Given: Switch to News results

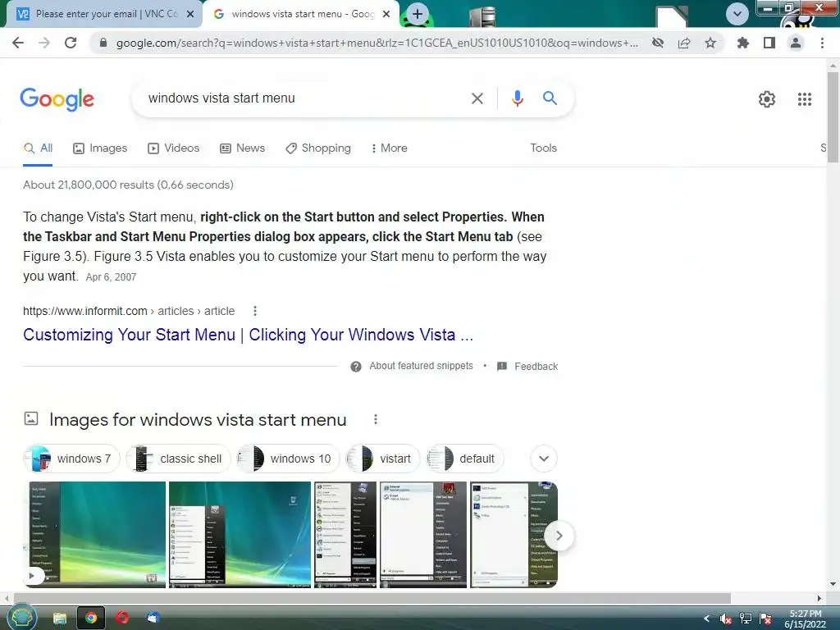Looking at the screenshot, I should coord(243,148).
